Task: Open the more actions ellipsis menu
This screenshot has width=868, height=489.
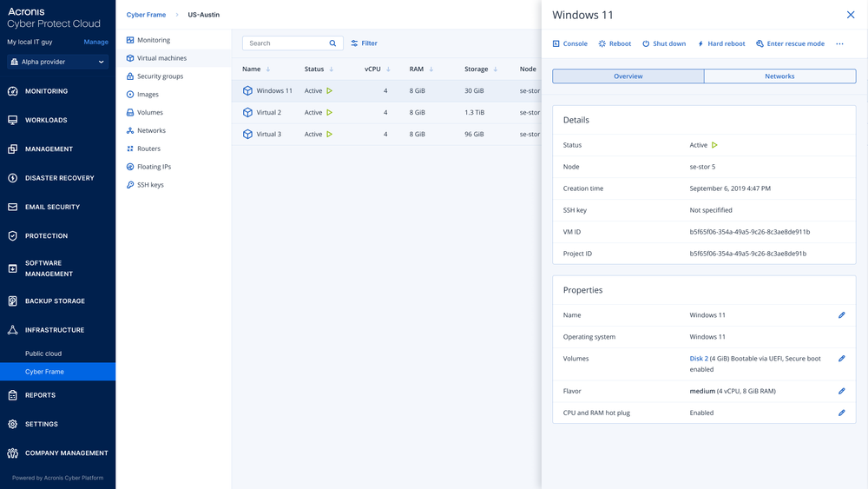Action: [839, 43]
